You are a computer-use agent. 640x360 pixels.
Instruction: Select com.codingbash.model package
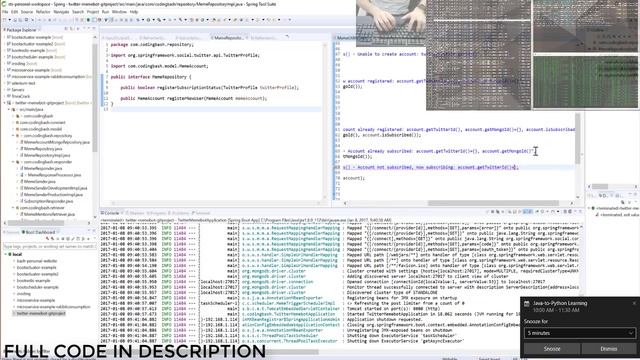(x=40, y=129)
